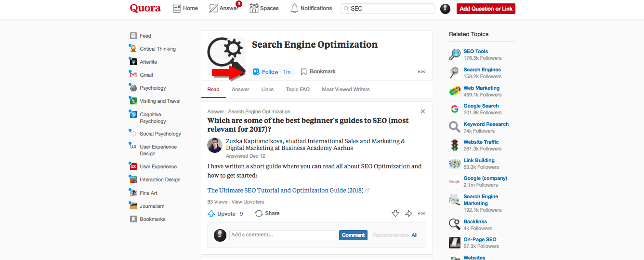Open Notifications bell in header
The image size is (644, 260).
point(311,8)
